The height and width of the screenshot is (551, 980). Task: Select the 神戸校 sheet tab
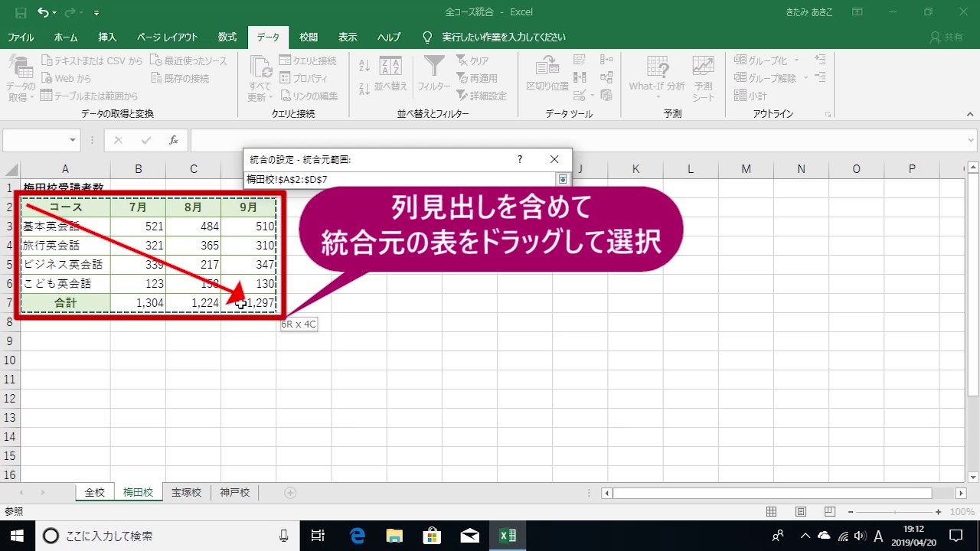pyautogui.click(x=234, y=493)
